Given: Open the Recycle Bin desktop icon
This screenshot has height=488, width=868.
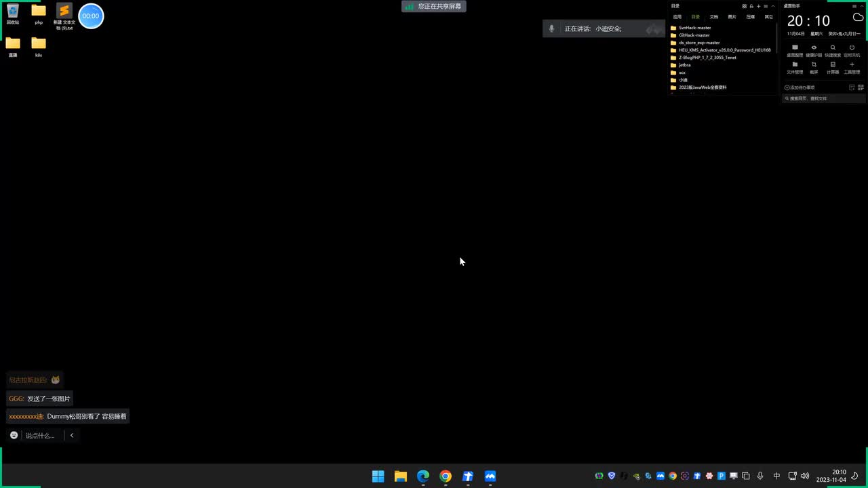Looking at the screenshot, I should pos(13,14).
